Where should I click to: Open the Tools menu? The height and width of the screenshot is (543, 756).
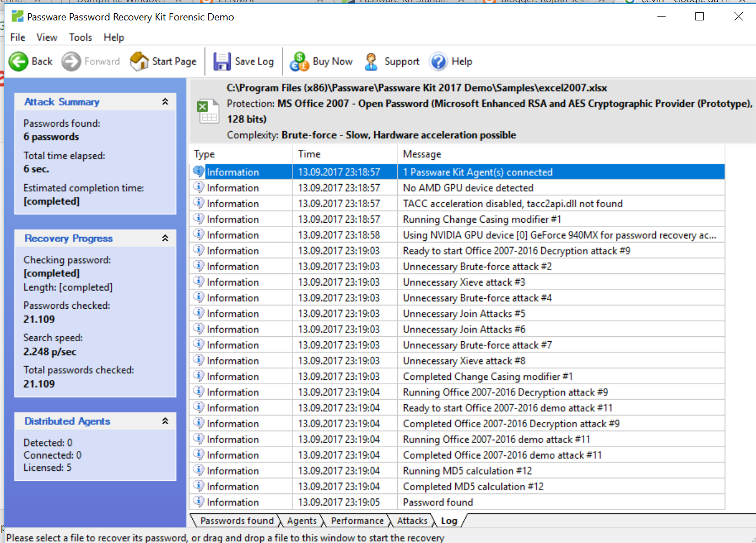(x=80, y=37)
